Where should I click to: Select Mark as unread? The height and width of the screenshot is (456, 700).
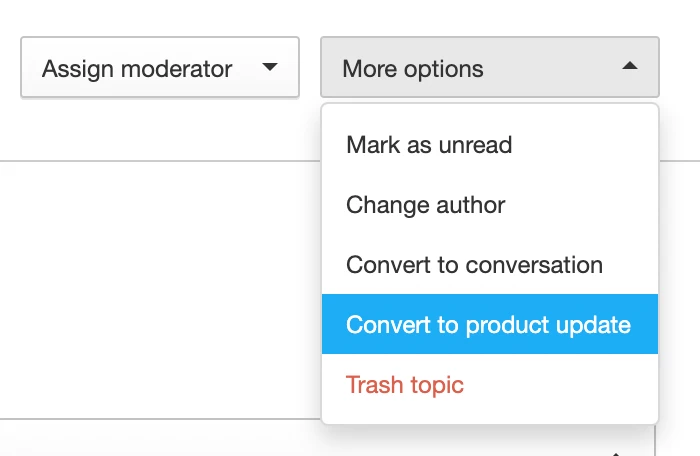click(x=490, y=145)
